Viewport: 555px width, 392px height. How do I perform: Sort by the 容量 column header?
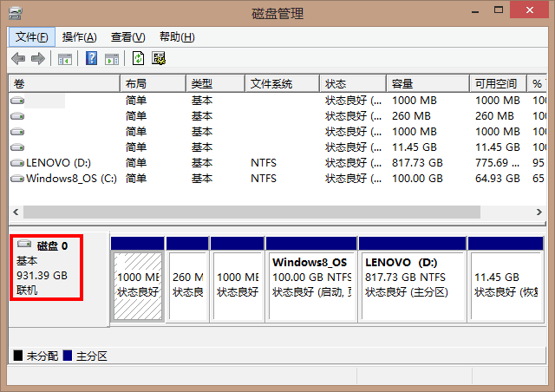(427, 83)
